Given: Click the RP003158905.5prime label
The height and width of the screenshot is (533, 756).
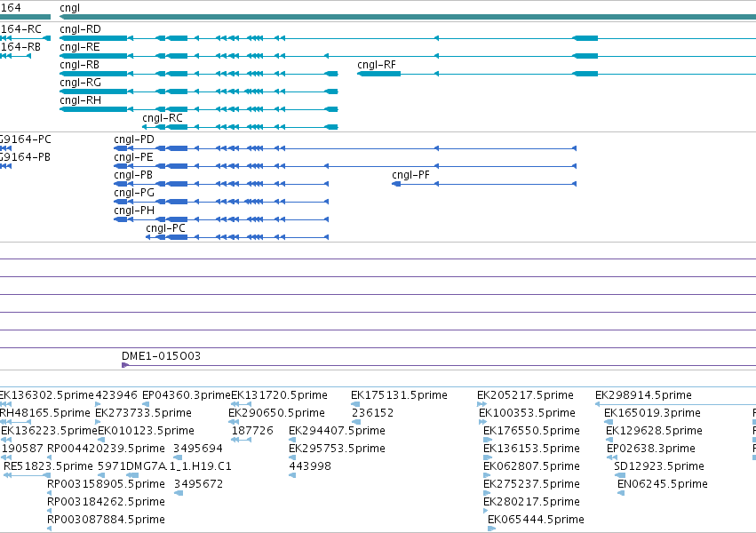Looking at the screenshot, I should pyautogui.click(x=106, y=485).
